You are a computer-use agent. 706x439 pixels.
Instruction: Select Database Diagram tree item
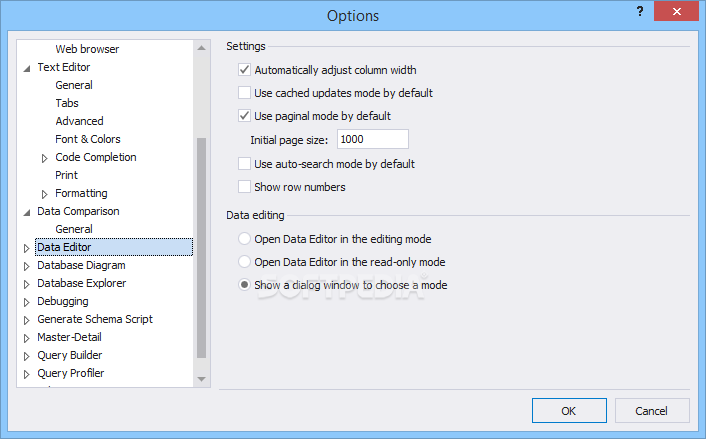point(81,265)
